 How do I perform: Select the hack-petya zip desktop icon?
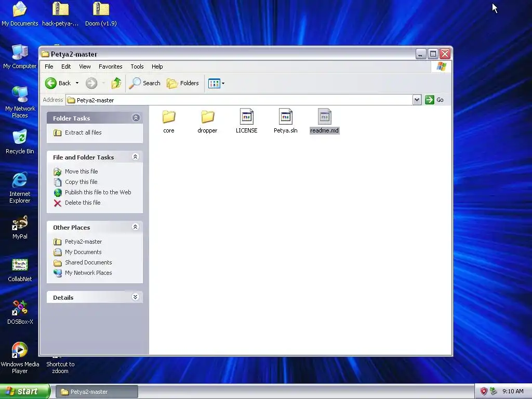click(60, 14)
